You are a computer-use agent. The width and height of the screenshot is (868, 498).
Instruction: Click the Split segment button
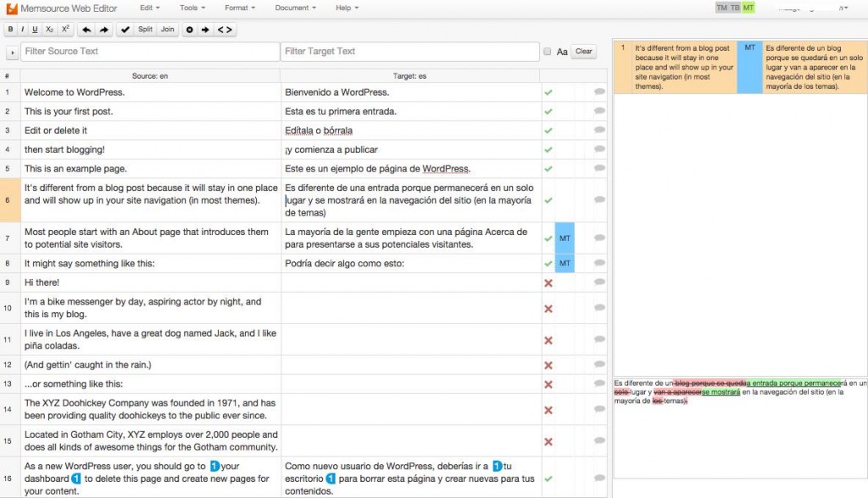point(145,30)
